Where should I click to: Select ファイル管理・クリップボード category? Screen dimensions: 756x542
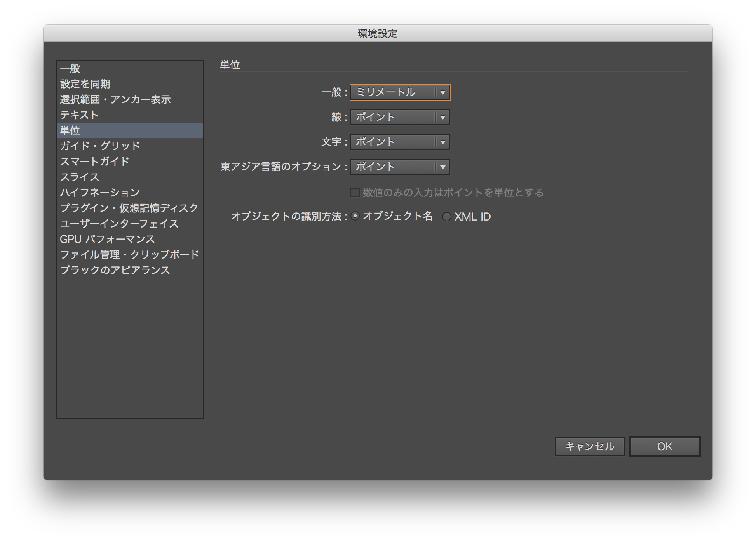coord(129,255)
